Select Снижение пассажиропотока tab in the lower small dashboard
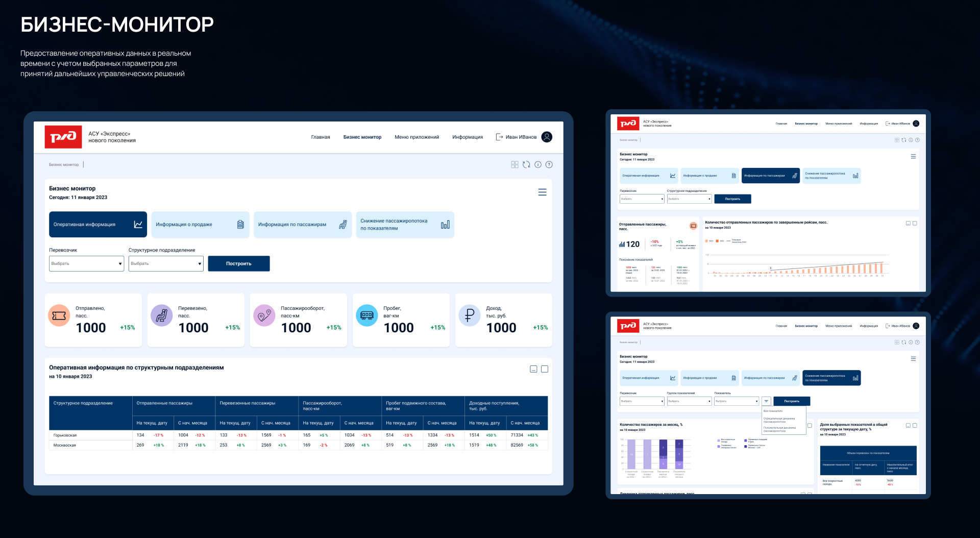Screen dimensions: 980x538 coord(831,378)
